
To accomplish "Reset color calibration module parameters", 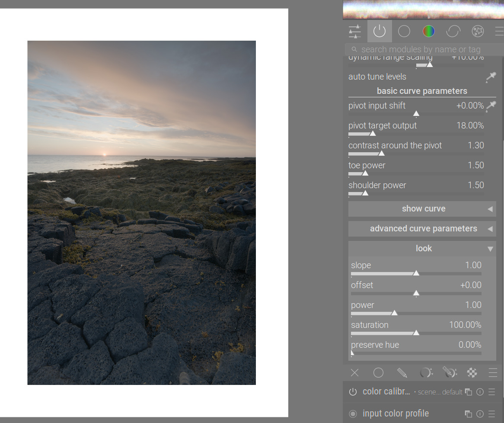I will pos(480,392).
